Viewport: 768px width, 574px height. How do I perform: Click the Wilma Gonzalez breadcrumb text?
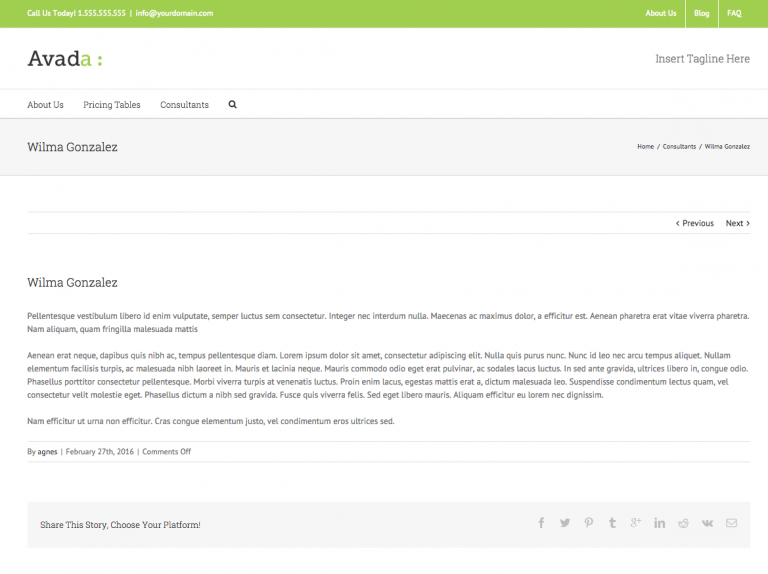click(x=727, y=146)
